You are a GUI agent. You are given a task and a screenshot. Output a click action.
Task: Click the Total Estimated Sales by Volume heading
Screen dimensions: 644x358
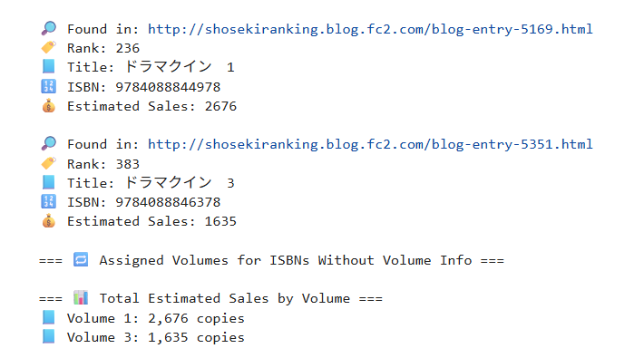pos(225,298)
